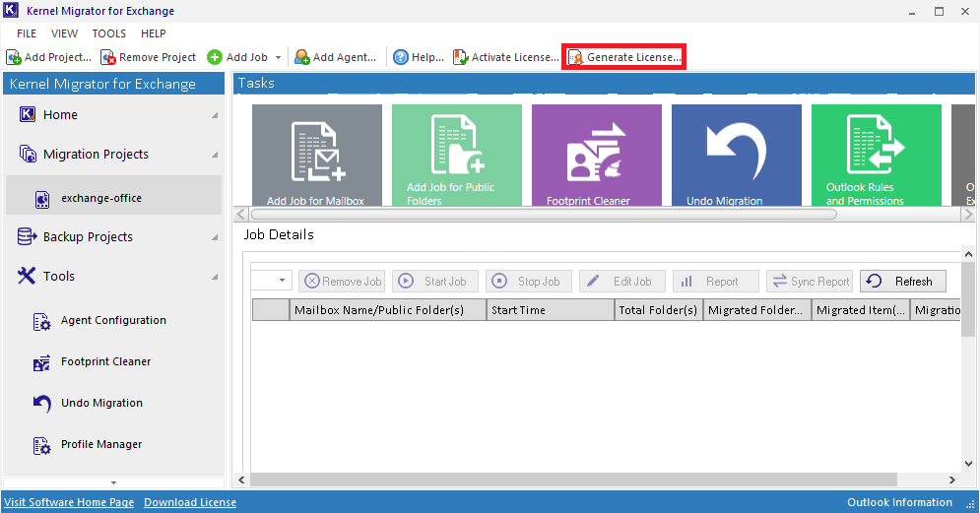Collapse the Migration Projects section arrow
Viewport: 980px width, 513px height.
tap(215, 155)
